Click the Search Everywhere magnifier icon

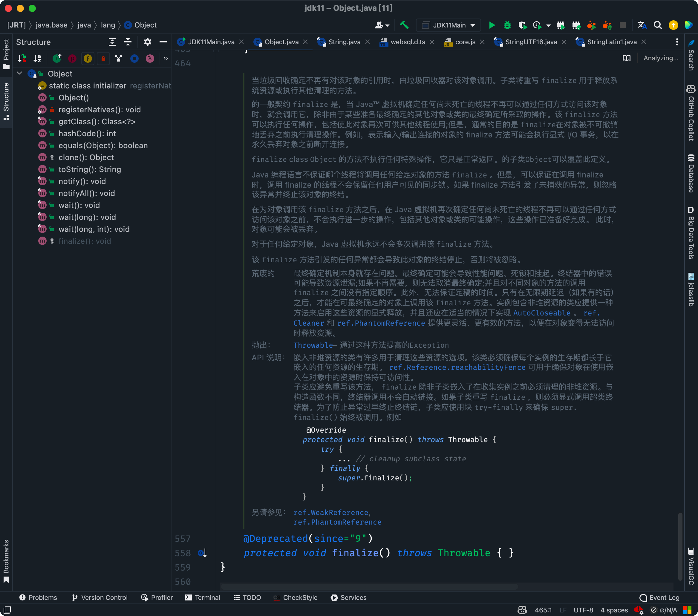point(658,25)
